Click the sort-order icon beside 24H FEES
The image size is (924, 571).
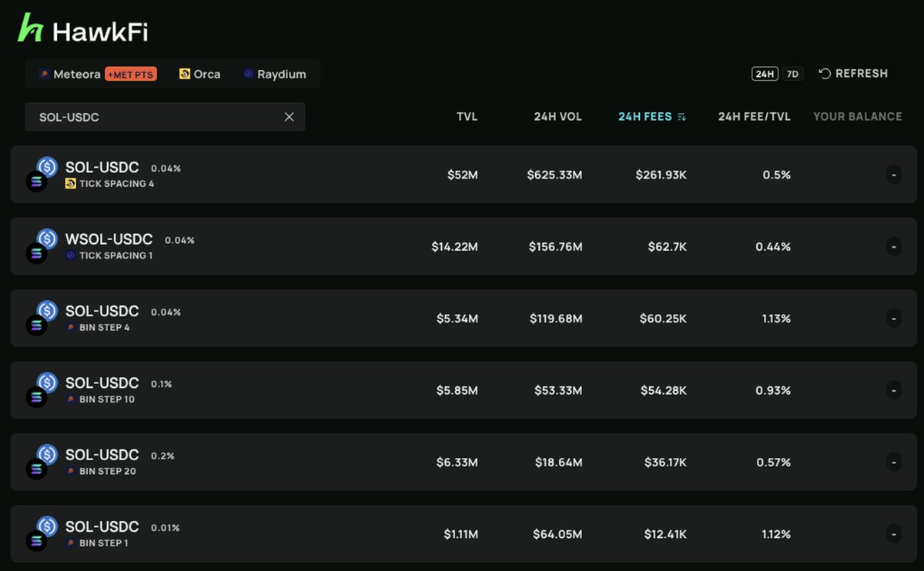[x=681, y=117]
